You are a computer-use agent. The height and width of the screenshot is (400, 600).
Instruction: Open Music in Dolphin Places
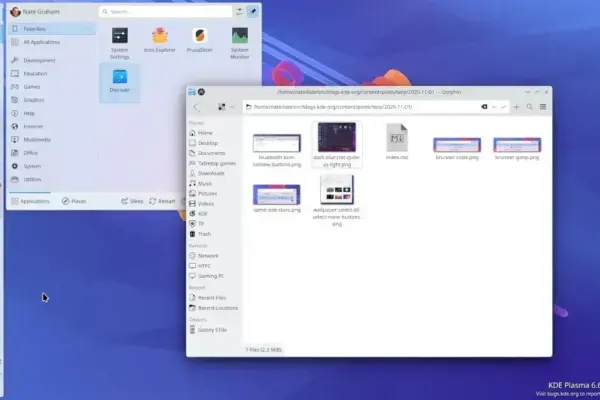214,184
